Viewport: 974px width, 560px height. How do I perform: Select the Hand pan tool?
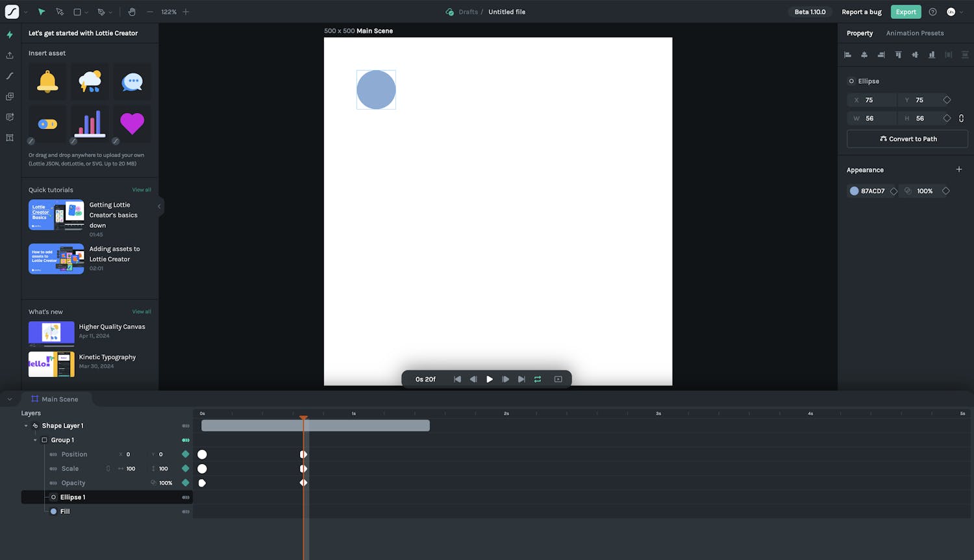(132, 12)
